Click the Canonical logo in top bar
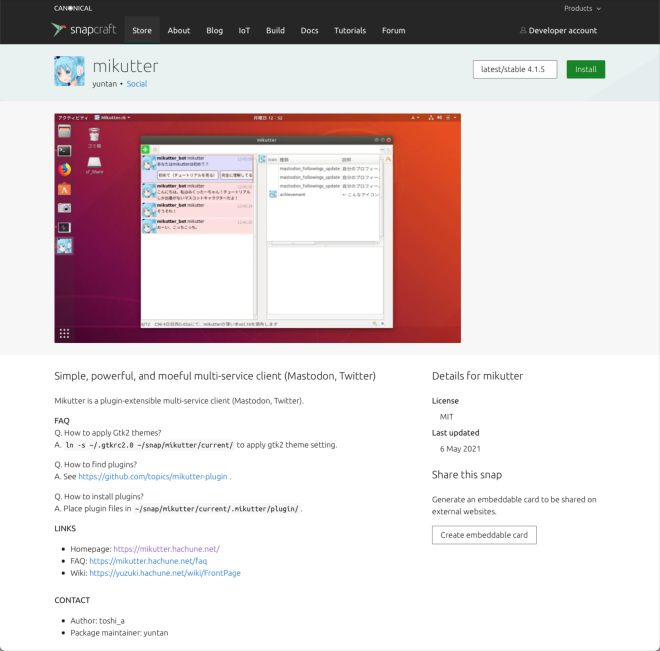 pyautogui.click(x=75, y=8)
